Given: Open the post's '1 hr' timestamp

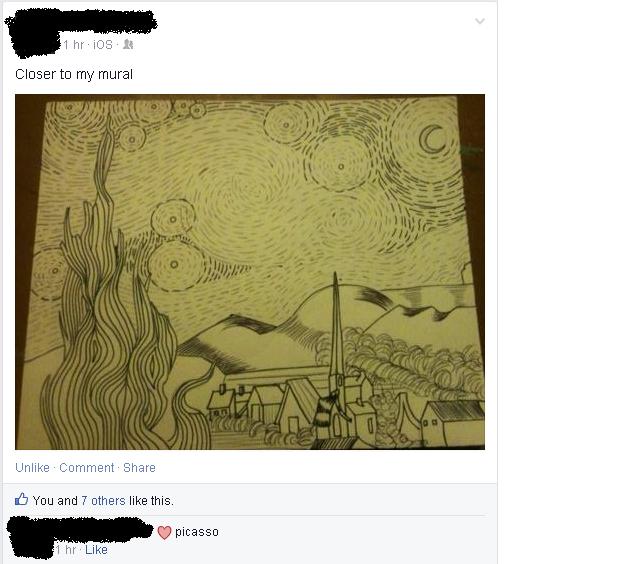Looking at the screenshot, I should point(74,44).
